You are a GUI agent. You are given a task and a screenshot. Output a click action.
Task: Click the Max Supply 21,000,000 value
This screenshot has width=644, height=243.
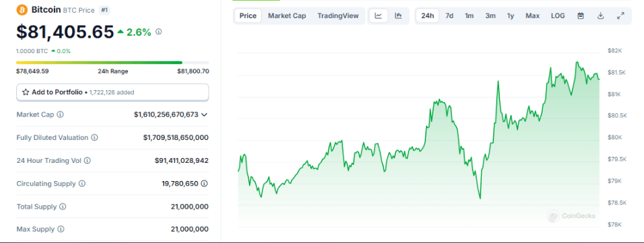coord(190,229)
